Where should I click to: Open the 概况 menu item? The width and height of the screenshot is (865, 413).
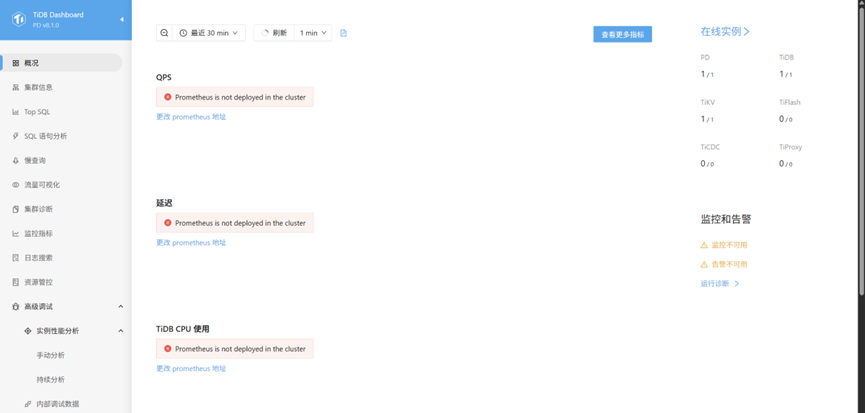point(61,63)
